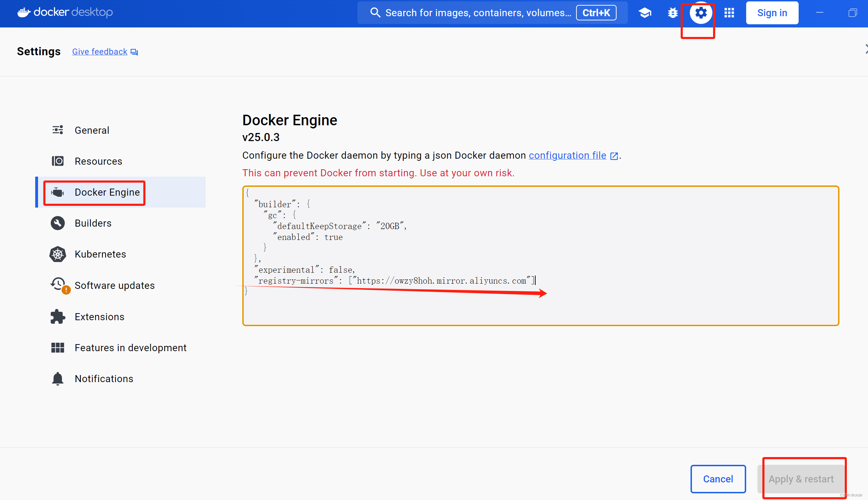Screen dimensions: 868x500
Task: Open the Learning Center graduation cap icon
Action: 644,13
